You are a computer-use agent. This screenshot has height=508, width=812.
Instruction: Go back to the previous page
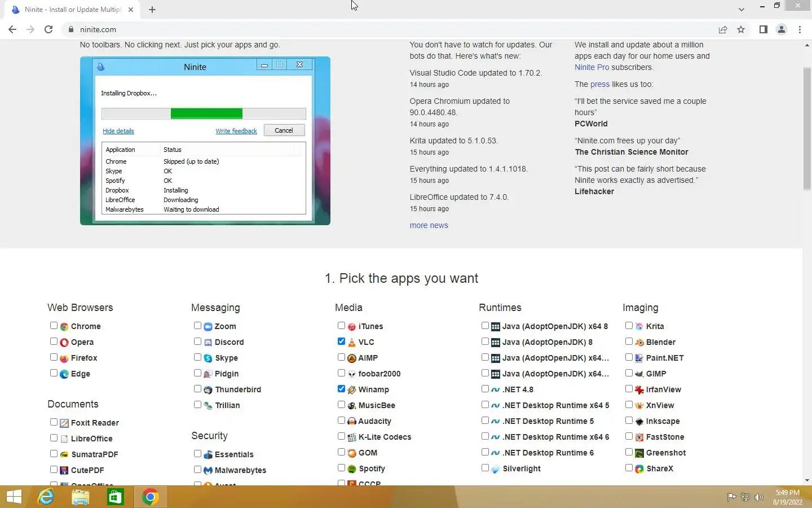coord(12,29)
